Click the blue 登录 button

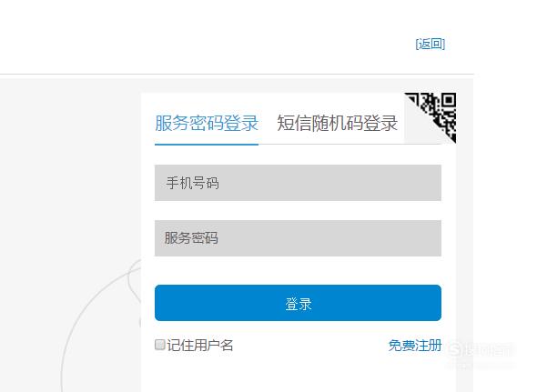coord(298,303)
